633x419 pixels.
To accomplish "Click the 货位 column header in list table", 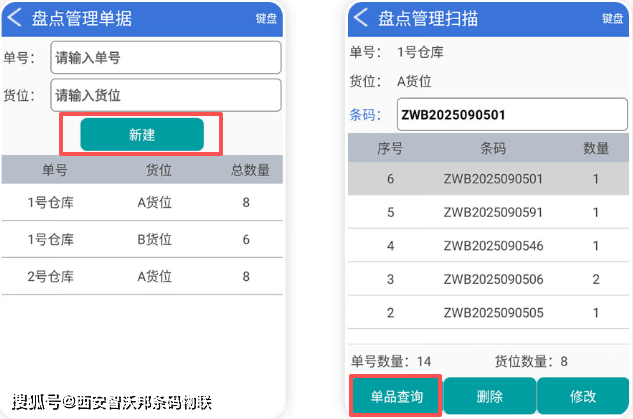I will 159,170.
